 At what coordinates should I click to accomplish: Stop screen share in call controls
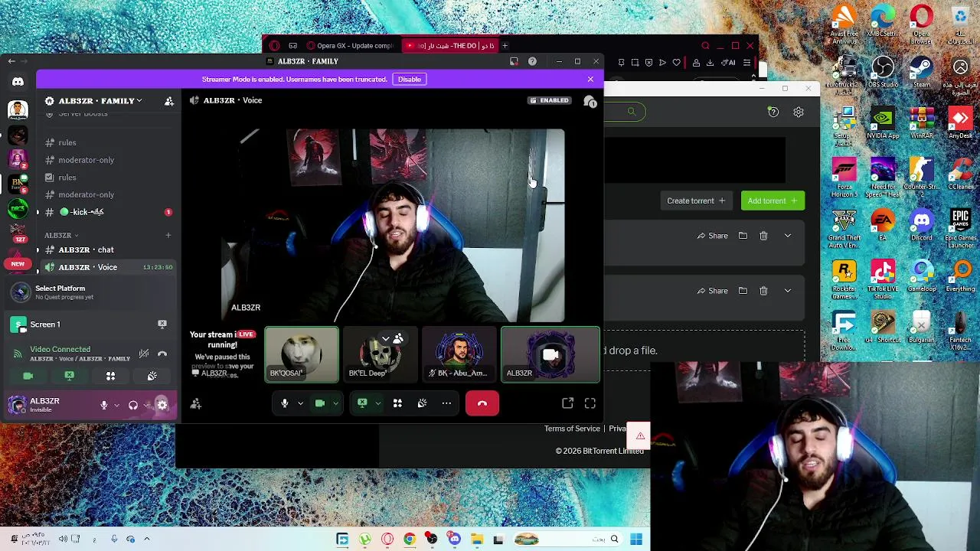[362, 403]
